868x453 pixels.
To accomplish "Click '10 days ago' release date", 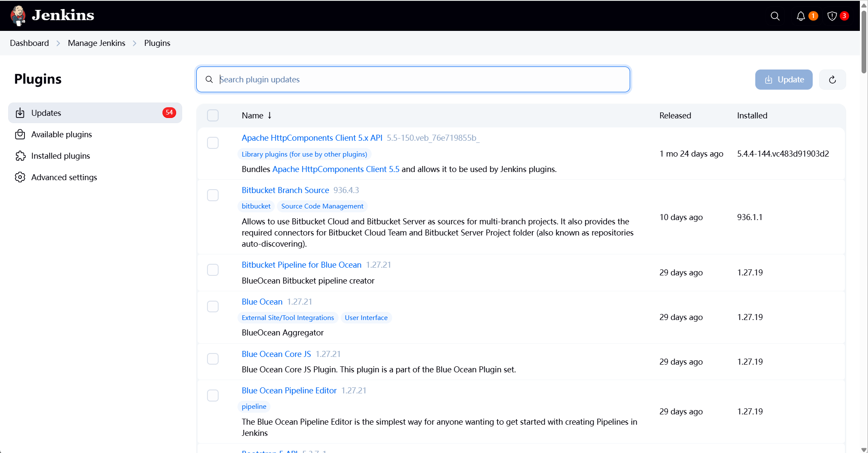I will click(x=681, y=217).
